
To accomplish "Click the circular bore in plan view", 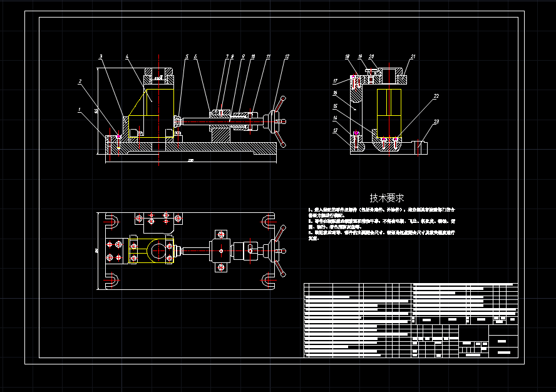I will click(x=160, y=250).
